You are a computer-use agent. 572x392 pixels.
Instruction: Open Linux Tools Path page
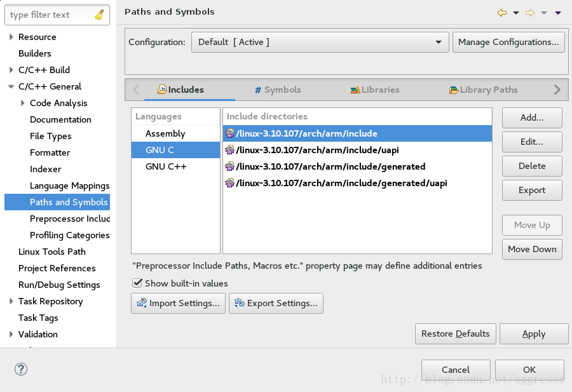[x=52, y=252]
